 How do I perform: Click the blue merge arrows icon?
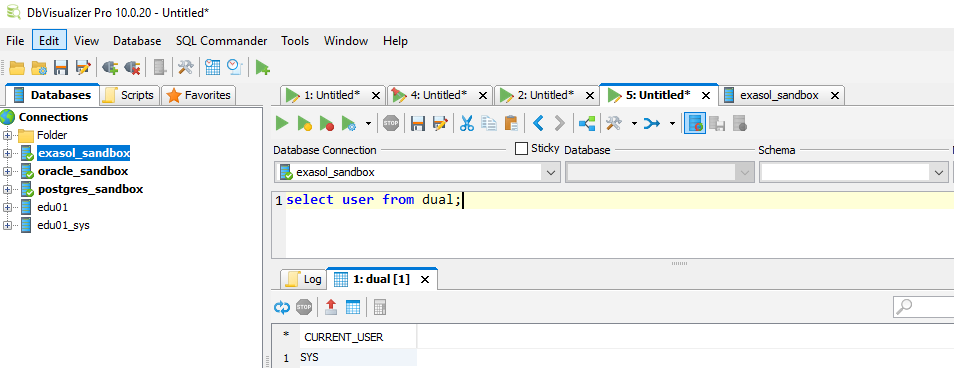[652, 123]
